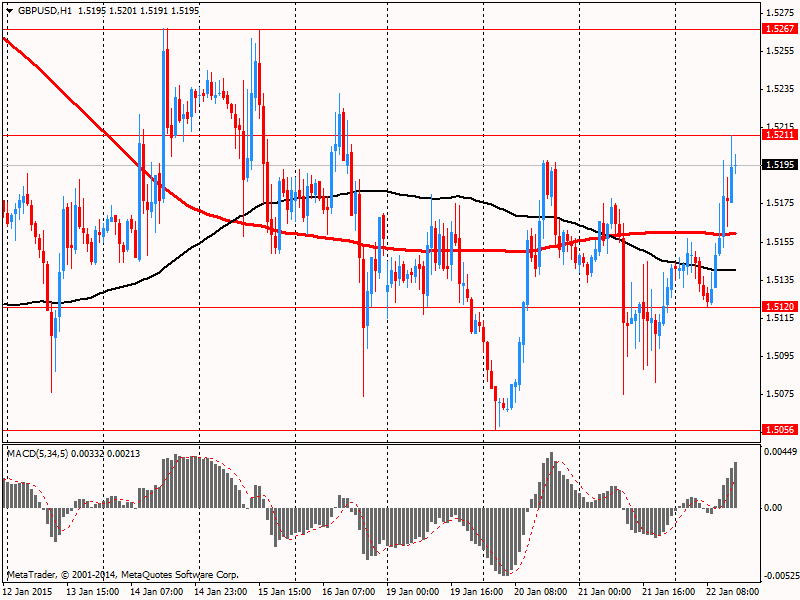Viewport: 800px width, 600px height.
Task: Select the MACD 0.00 zero level label
Action: pyautogui.click(x=773, y=508)
